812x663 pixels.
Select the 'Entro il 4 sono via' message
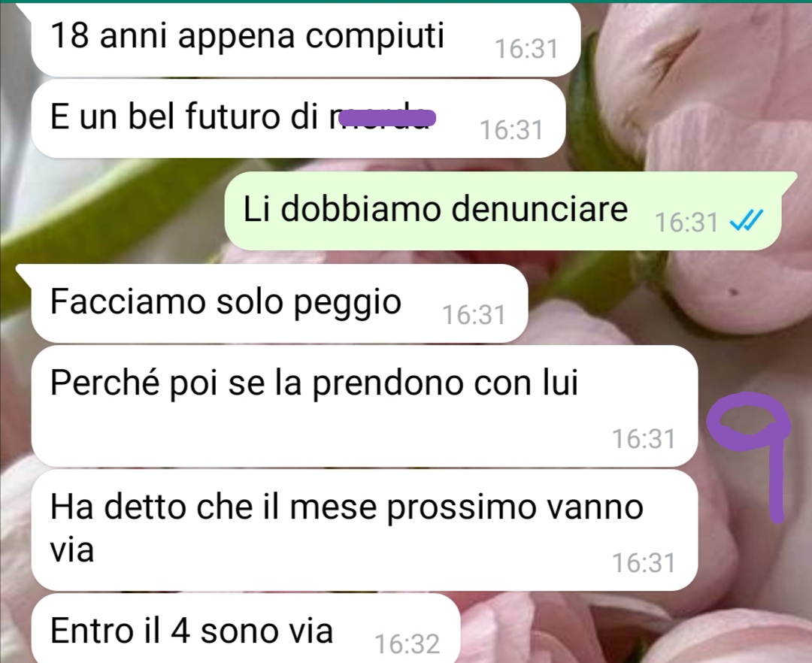[x=245, y=628]
